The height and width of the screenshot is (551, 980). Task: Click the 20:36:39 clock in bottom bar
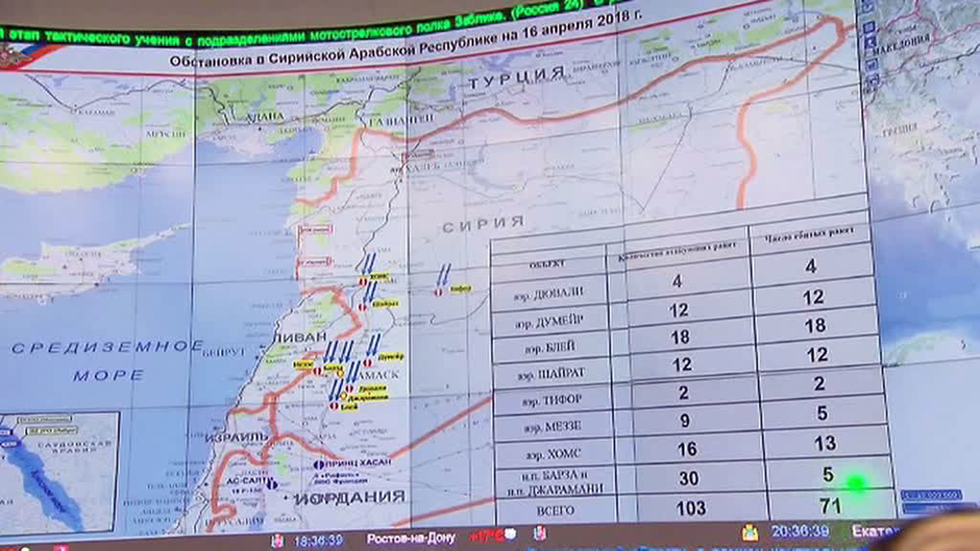(800, 531)
